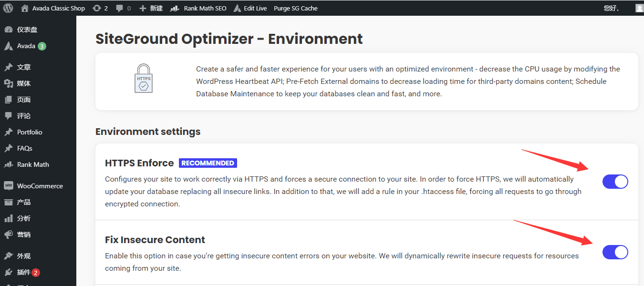This screenshot has height=286, width=644.
Task: Open the 插件 plugins menu
Action: click(x=24, y=273)
